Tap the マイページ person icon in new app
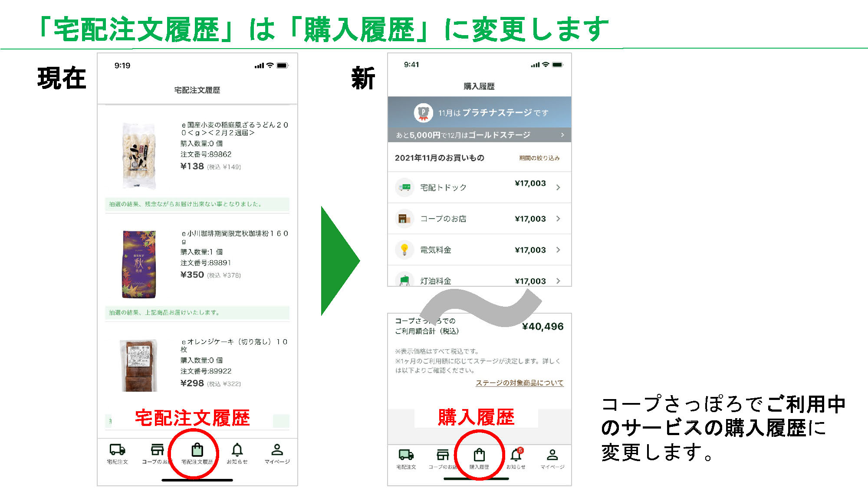The image size is (868, 488). pyautogui.click(x=552, y=455)
